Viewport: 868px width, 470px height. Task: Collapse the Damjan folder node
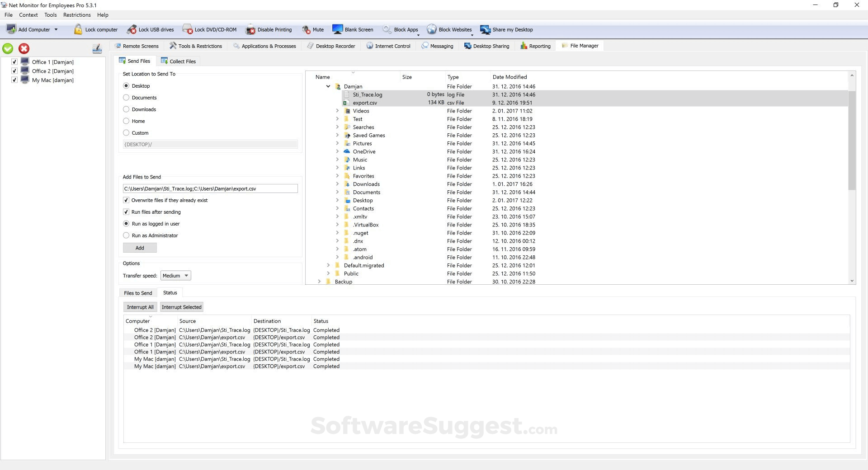(x=328, y=86)
